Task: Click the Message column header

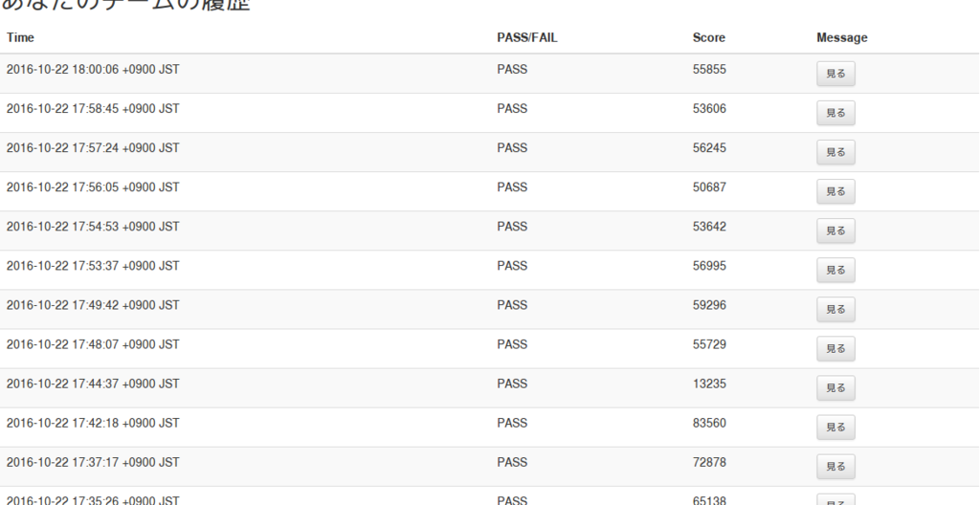Action: pyautogui.click(x=842, y=37)
